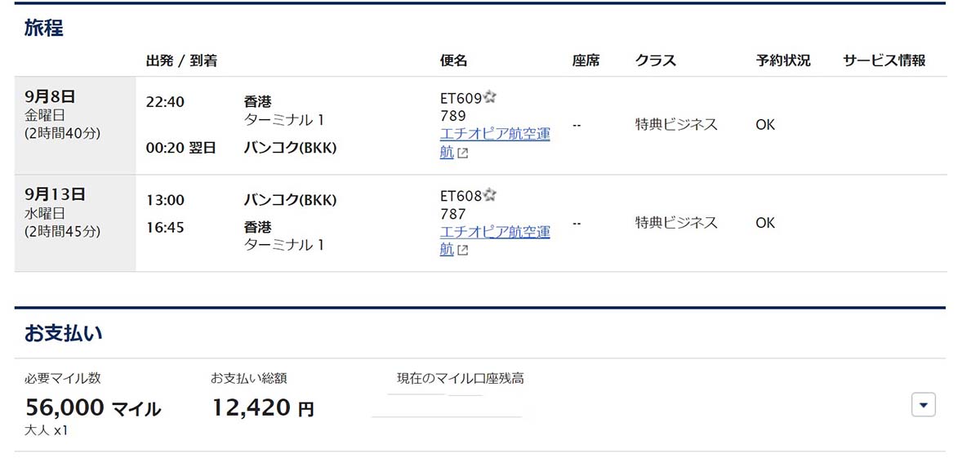Screen dimensions: 980x476
Task: Click the 56,000 マイル required miles value
Action: pos(93,407)
